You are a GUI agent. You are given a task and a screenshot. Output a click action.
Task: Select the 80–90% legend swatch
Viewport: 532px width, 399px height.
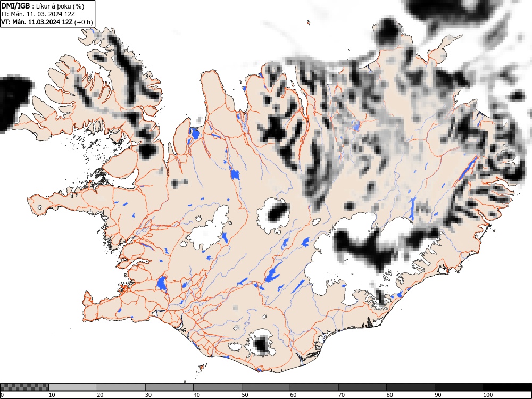pyautogui.click(x=411, y=387)
